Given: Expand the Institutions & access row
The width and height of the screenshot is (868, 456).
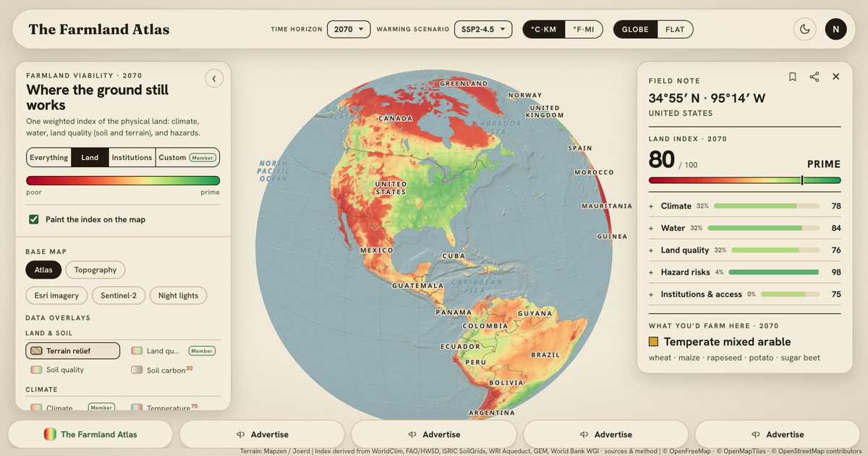Looking at the screenshot, I should [x=744, y=295].
